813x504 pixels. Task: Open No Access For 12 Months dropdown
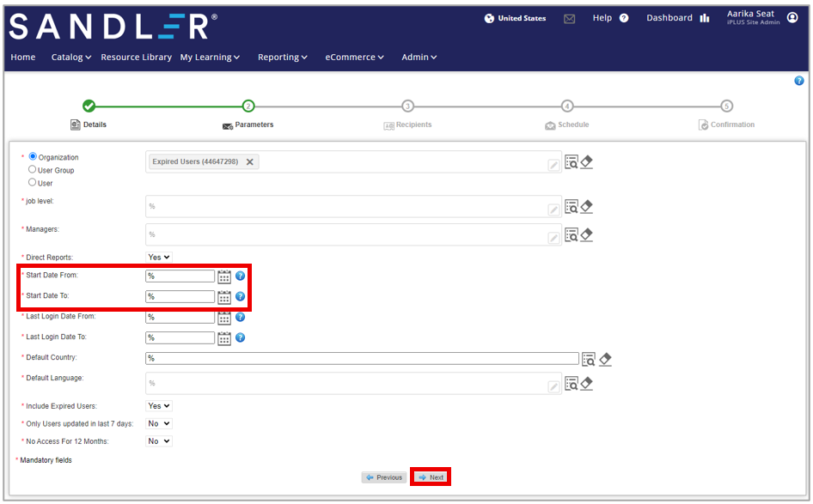tap(159, 441)
